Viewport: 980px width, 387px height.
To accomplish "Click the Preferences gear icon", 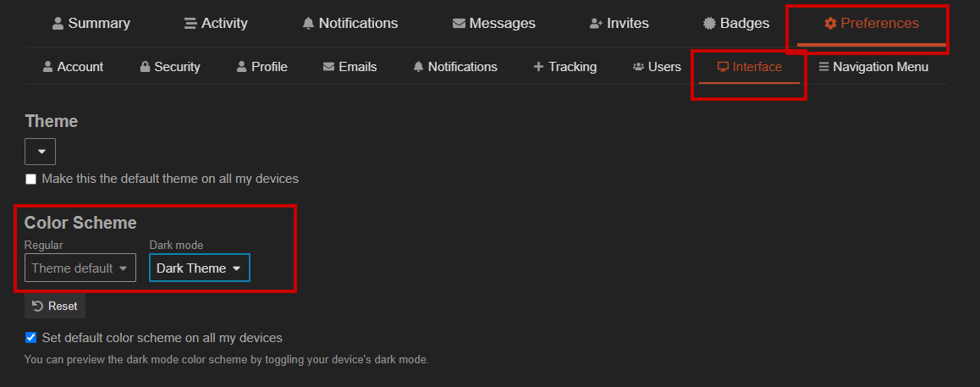I will tap(830, 24).
